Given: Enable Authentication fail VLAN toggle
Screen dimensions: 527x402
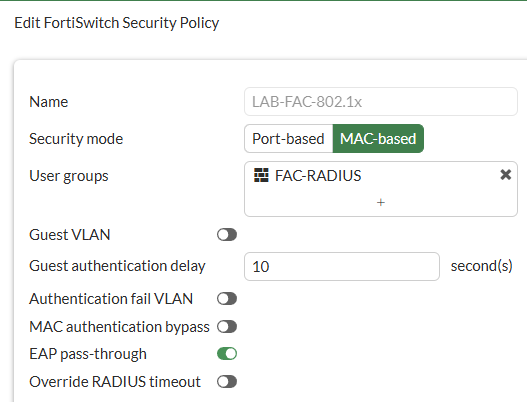Looking at the screenshot, I should [x=227, y=298].
